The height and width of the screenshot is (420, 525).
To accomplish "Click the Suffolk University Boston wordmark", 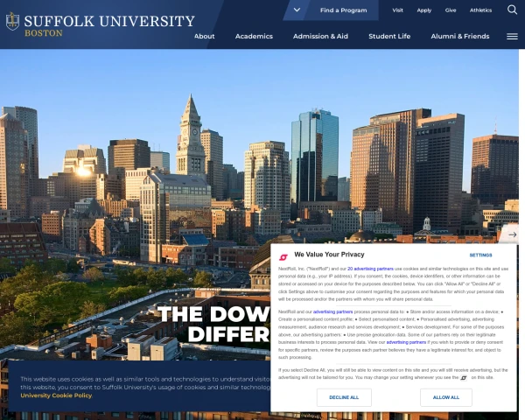I will pos(109,24).
